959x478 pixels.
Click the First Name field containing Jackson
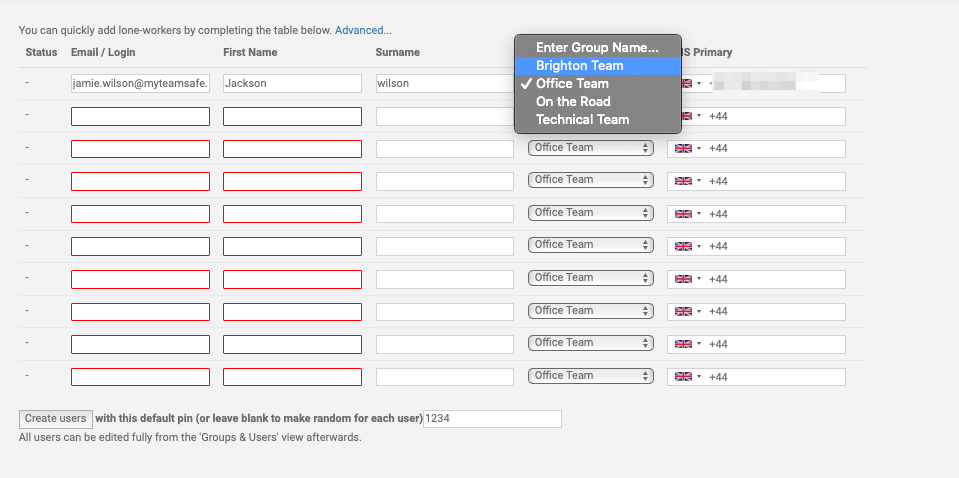(x=292, y=84)
